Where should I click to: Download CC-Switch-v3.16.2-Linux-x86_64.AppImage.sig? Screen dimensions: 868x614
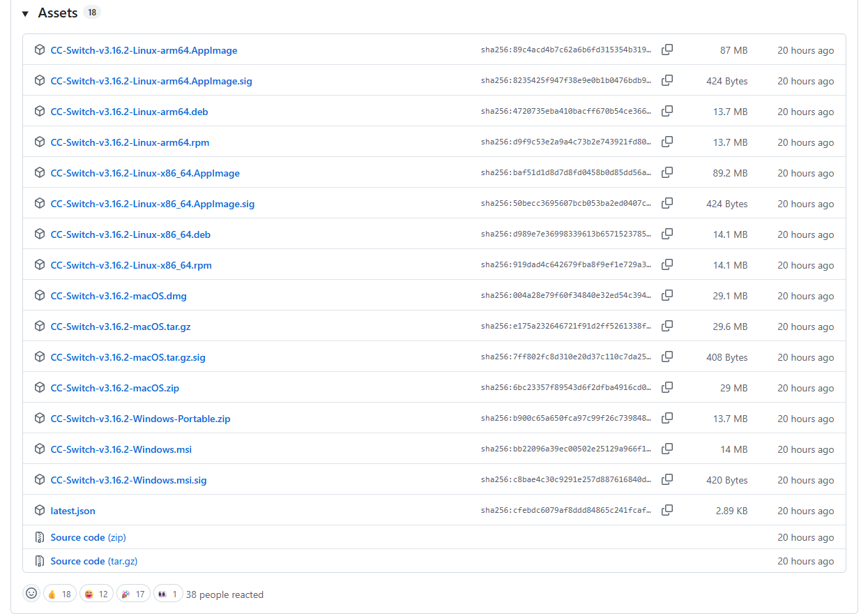pos(153,204)
